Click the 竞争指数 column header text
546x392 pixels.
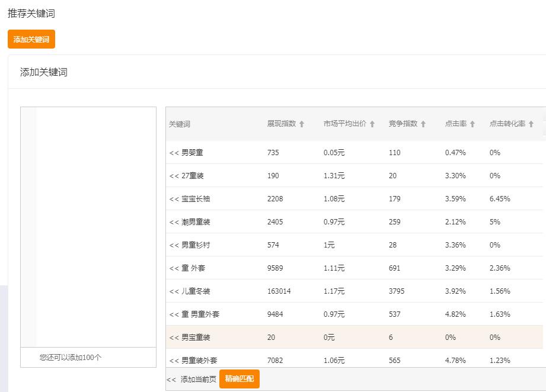[x=403, y=124]
